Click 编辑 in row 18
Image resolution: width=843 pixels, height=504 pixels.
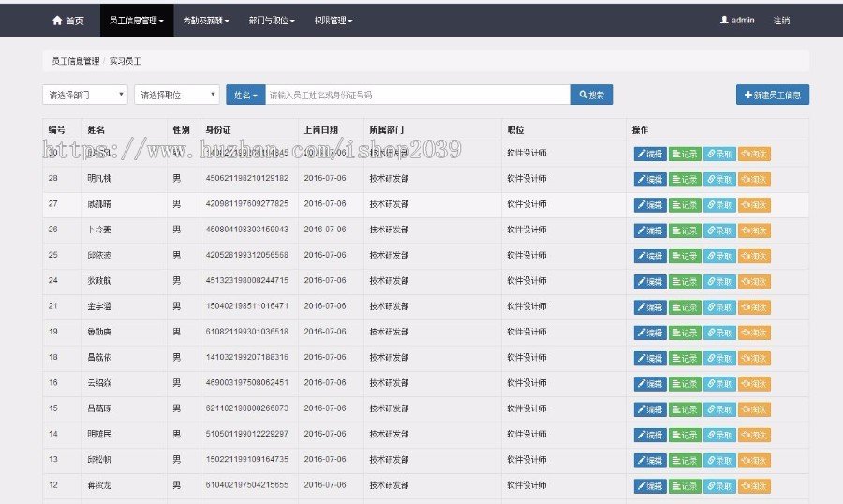[650, 358]
